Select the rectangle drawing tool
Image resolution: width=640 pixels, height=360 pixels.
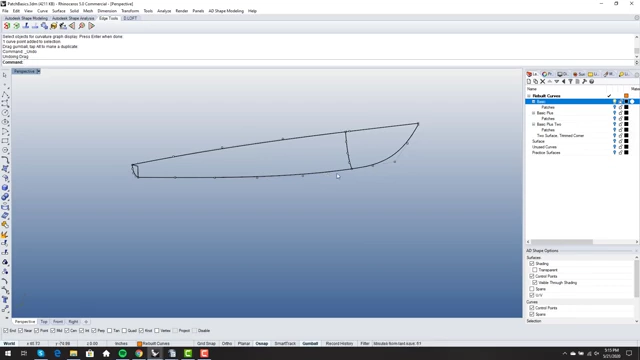[5, 141]
